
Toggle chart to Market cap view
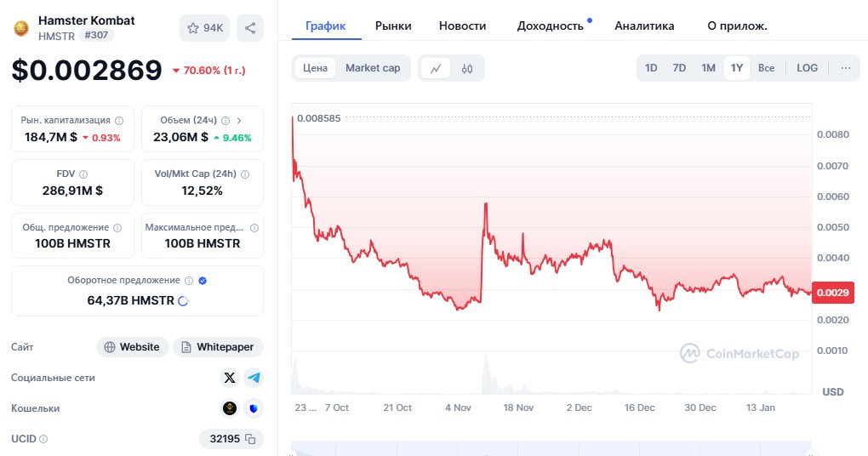(x=373, y=68)
